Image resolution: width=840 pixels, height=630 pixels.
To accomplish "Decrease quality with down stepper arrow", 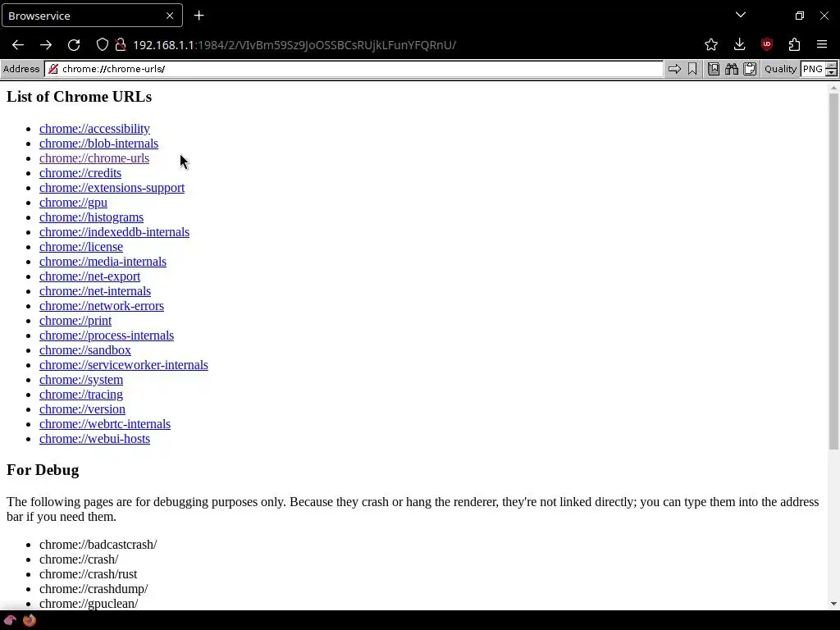I will coord(831,72).
